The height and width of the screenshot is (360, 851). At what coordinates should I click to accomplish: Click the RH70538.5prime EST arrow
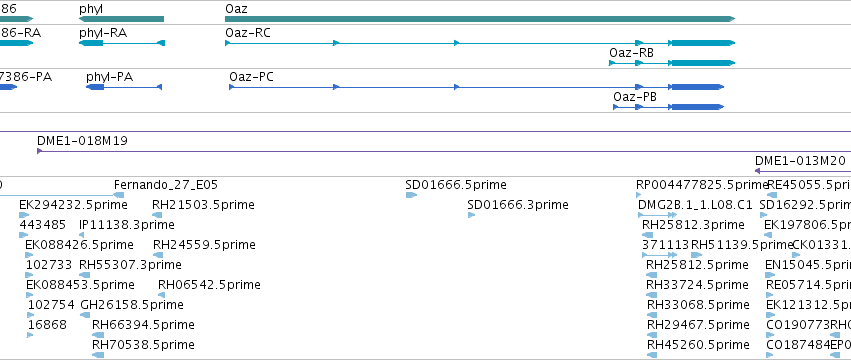(x=98, y=355)
